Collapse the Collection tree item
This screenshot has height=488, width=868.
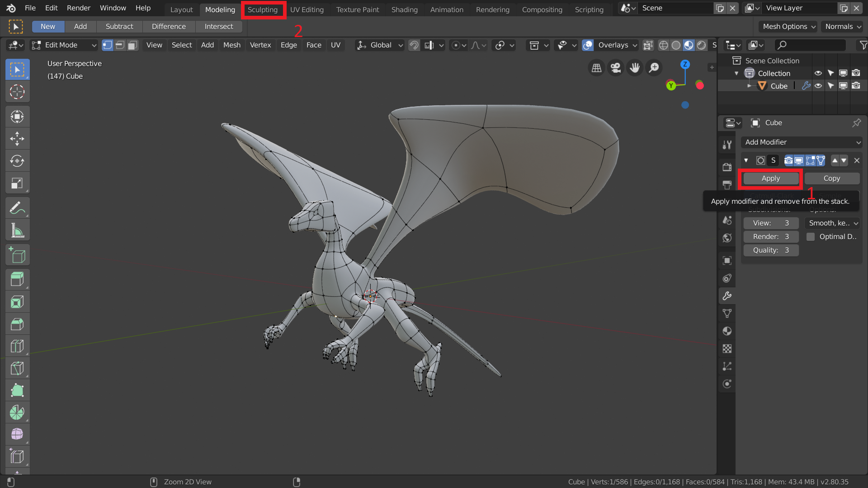click(736, 73)
